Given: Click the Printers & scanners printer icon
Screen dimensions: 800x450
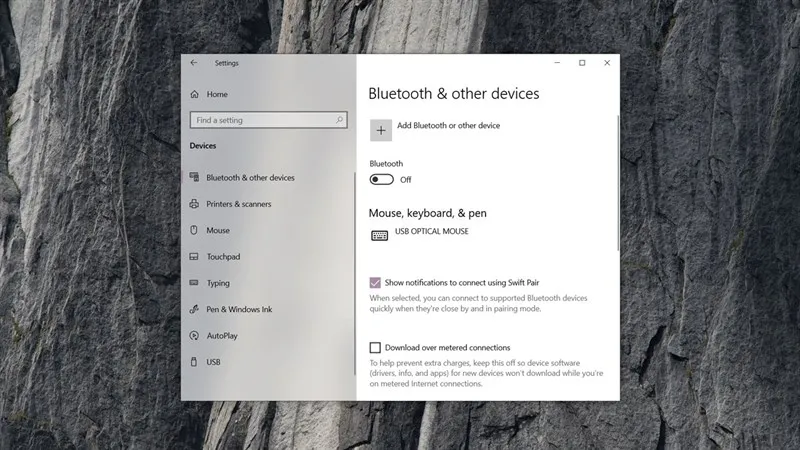Looking at the screenshot, I should (194, 204).
